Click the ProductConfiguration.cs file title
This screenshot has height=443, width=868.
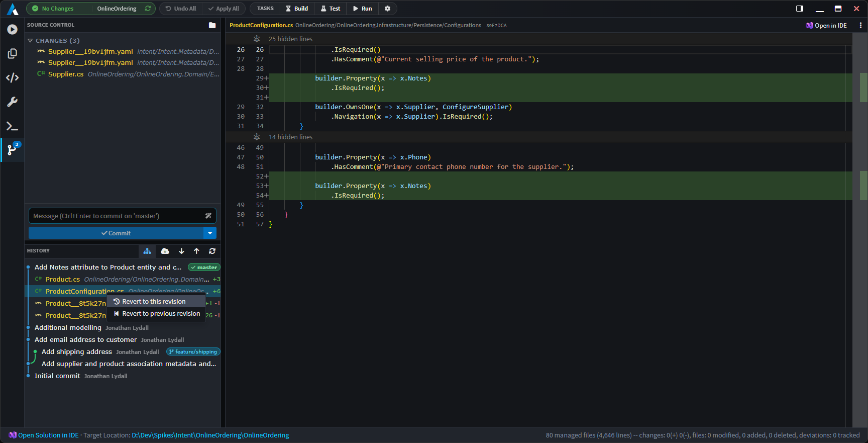pyautogui.click(x=261, y=25)
